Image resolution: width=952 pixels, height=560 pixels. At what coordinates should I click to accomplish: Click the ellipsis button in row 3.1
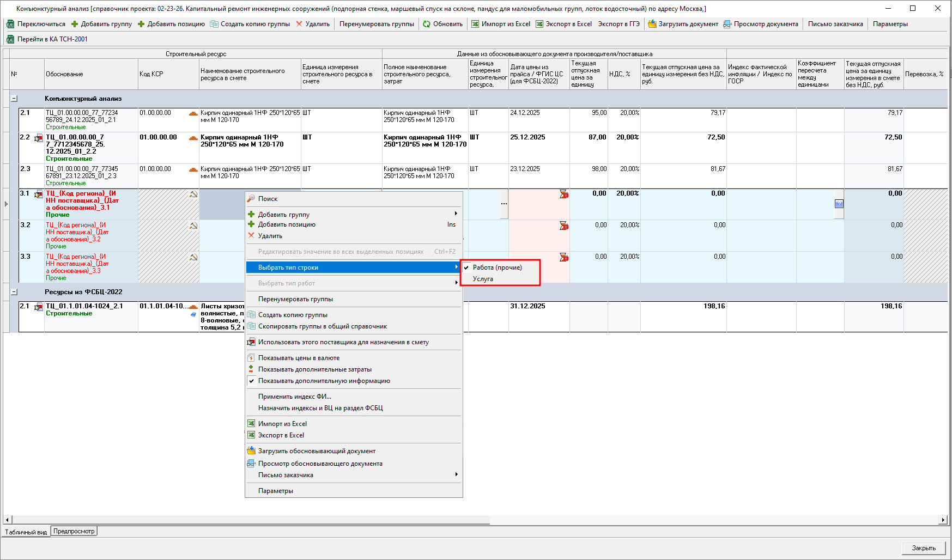pyautogui.click(x=504, y=204)
